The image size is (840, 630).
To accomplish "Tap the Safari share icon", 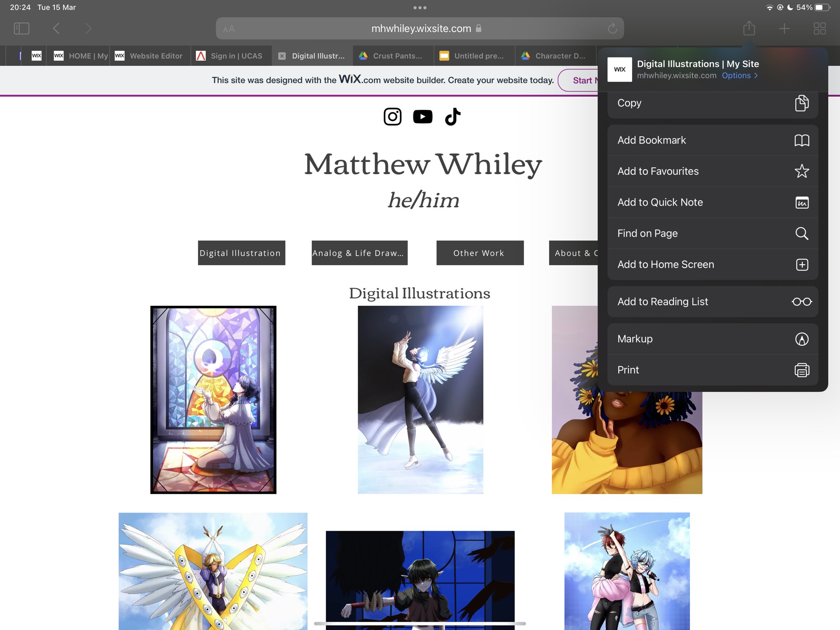I will click(x=749, y=28).
